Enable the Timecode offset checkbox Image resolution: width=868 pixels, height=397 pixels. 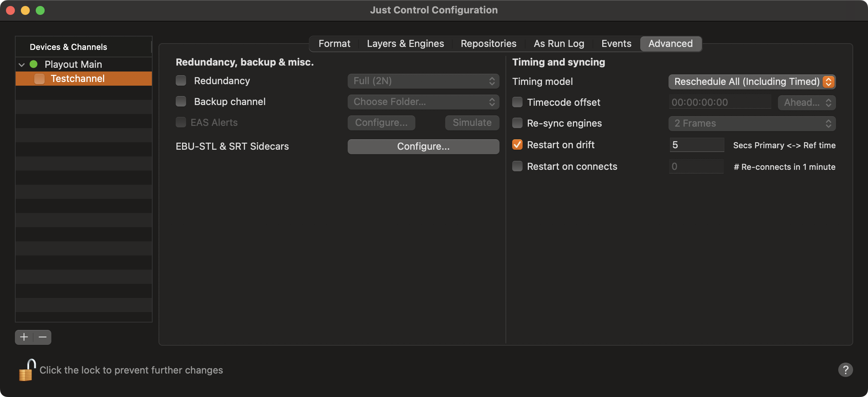(517, 102)
